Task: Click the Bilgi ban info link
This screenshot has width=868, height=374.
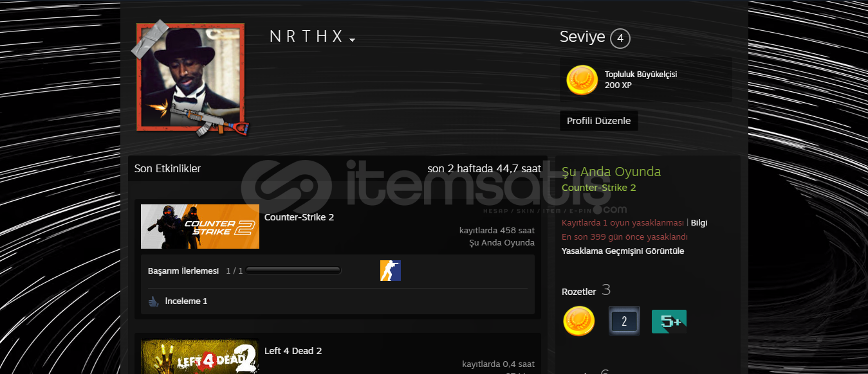Action: [699, 223]
